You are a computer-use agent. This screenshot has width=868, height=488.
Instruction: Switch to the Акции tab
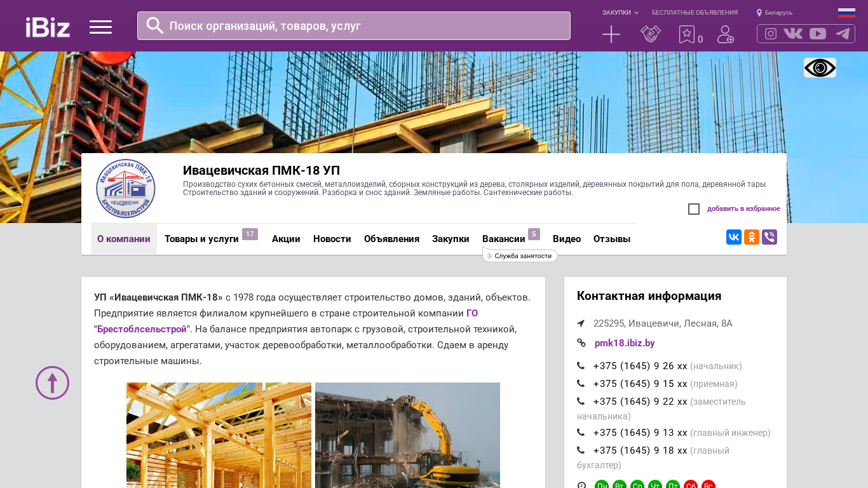click(x=286, y=239)
